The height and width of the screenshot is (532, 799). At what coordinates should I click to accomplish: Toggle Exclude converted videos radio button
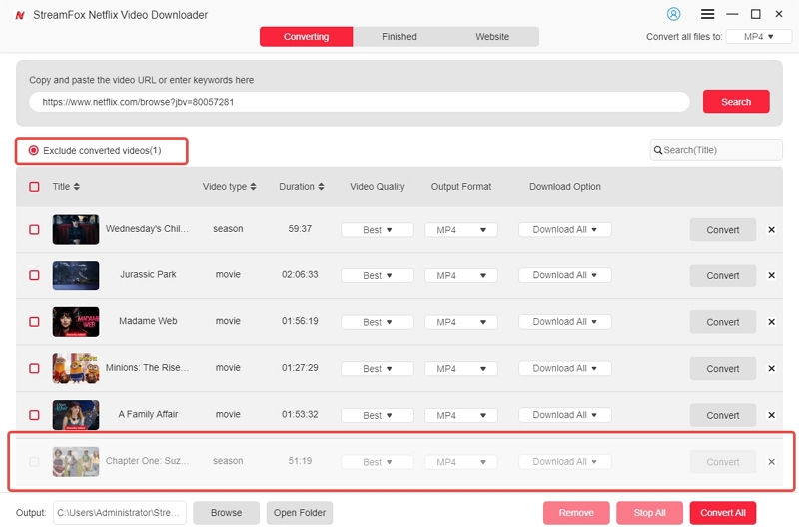coord(34,150)
